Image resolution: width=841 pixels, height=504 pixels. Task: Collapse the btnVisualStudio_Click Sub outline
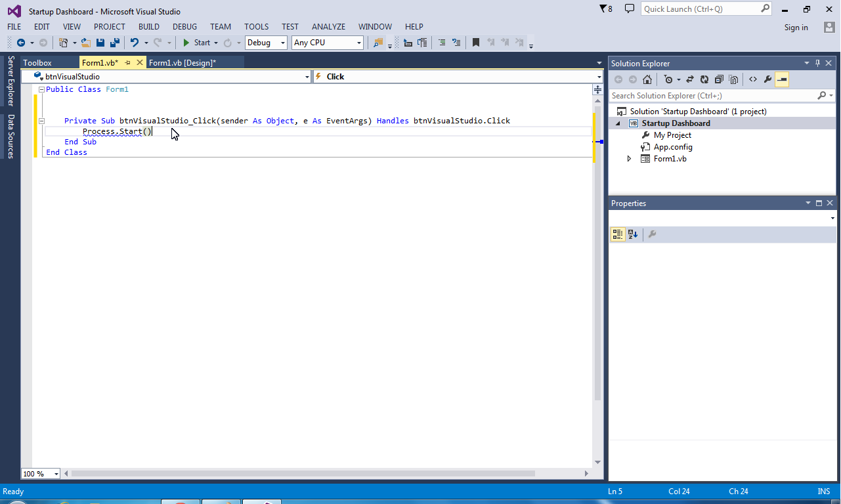[41, 121]
